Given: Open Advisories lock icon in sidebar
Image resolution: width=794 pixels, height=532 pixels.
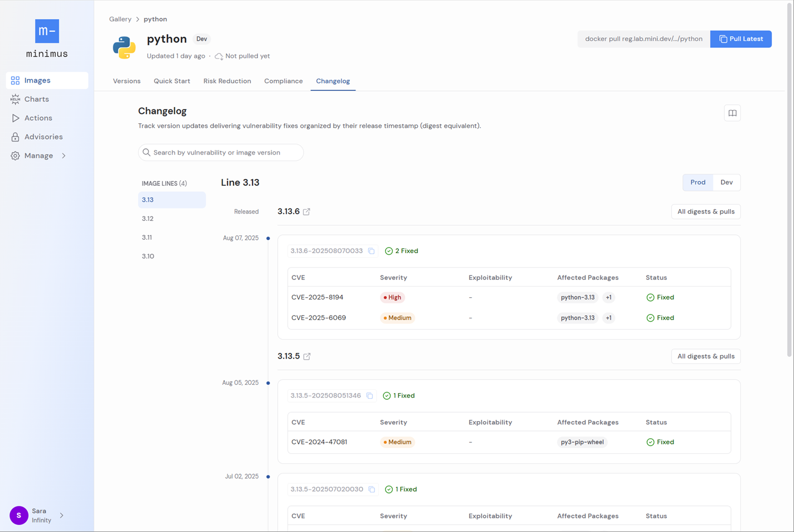Looking at the screenshot, I should click(15, 137).
